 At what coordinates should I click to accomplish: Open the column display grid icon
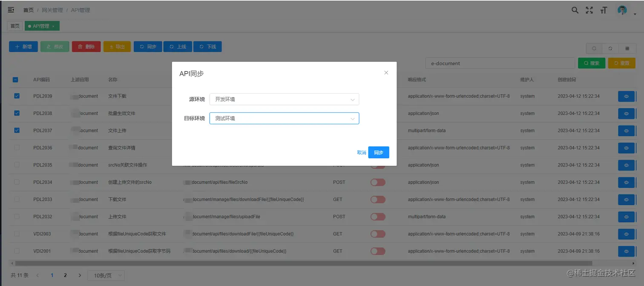click(x=627, y=49)
